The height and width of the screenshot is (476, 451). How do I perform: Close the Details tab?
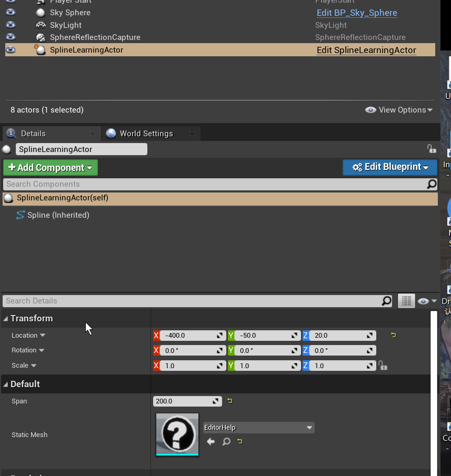click(x=93, y=134)
